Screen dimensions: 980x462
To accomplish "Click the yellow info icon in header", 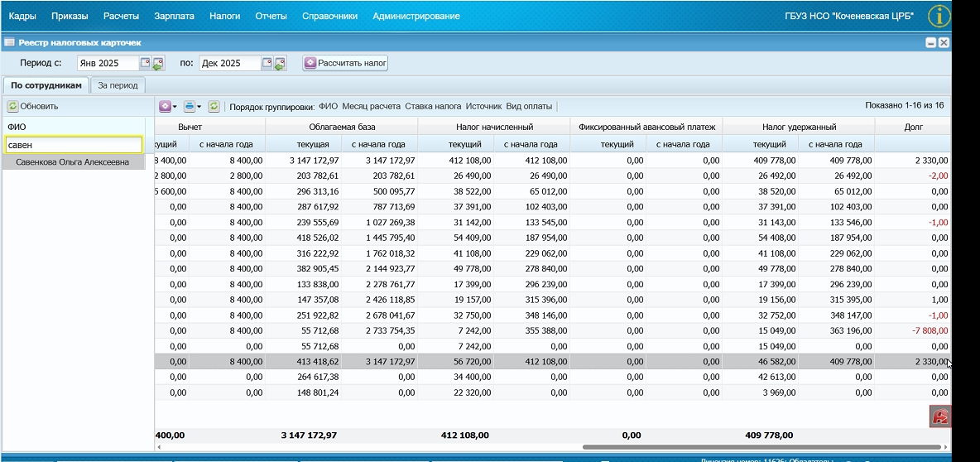I will coord(939,17).
